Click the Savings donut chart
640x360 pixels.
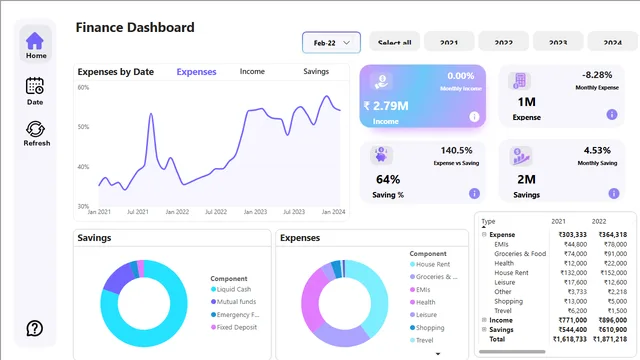[x=144, y=303]
